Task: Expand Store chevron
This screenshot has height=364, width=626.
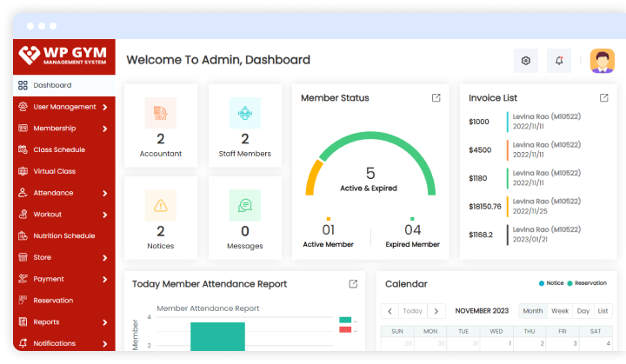Action: click(x=105, y=258)
